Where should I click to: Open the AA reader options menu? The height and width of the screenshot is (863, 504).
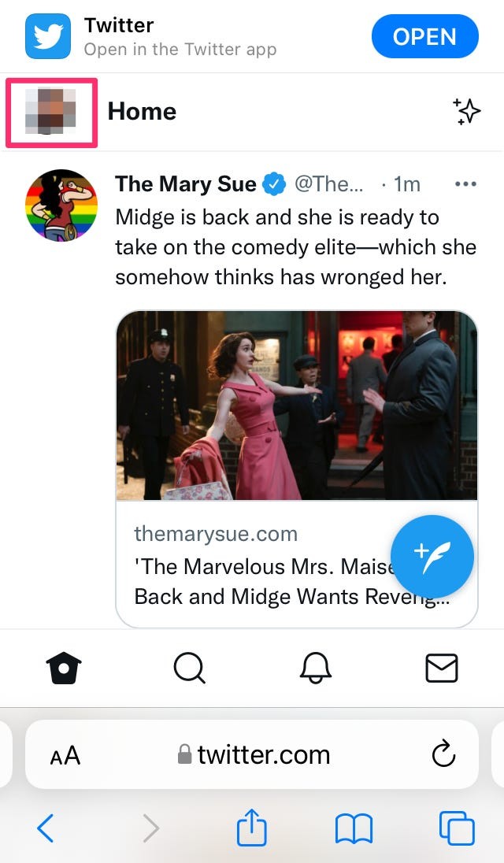(x=65, y=756)
